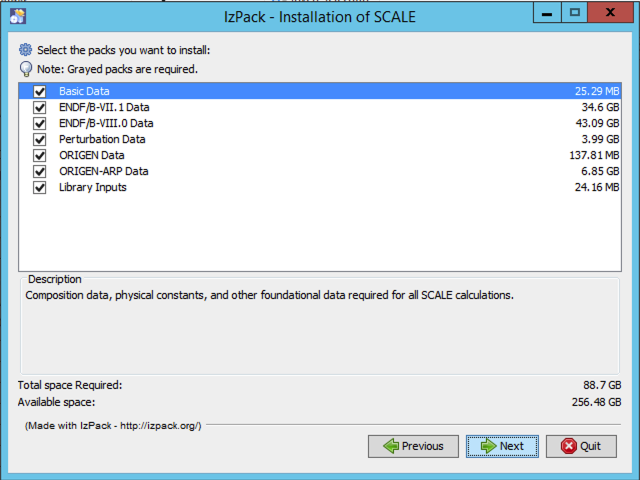Image resolution: width=640 pixels, height=480 pixels.
Task: Toggle the ORIGEN Data checkbox
Action: pos(40,155)
